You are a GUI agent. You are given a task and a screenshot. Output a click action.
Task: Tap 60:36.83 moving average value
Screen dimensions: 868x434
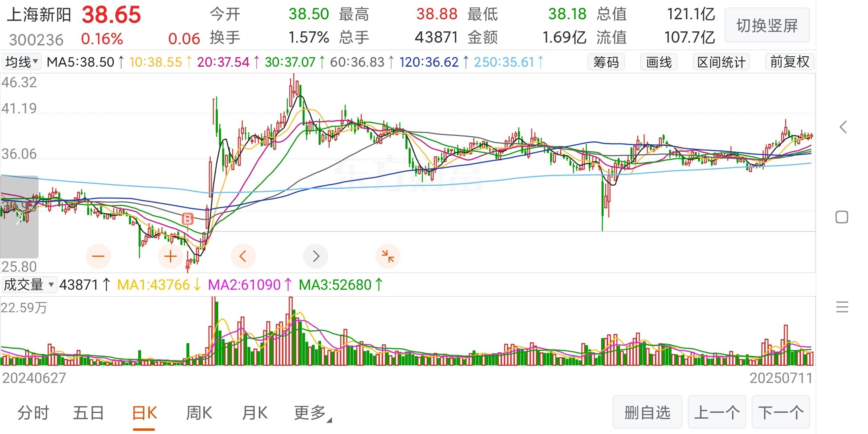coord(357,62)
